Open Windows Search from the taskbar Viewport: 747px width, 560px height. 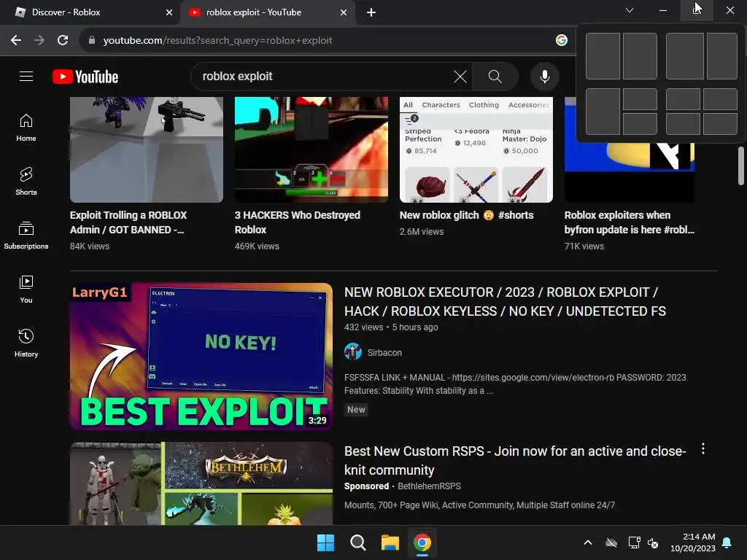(x=357, y=542)
